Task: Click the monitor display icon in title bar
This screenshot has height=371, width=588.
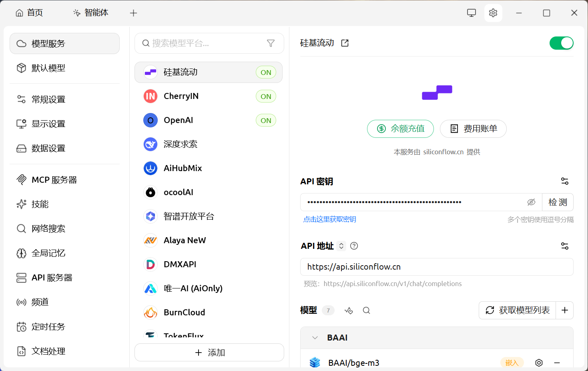Action: coord(472,13)
